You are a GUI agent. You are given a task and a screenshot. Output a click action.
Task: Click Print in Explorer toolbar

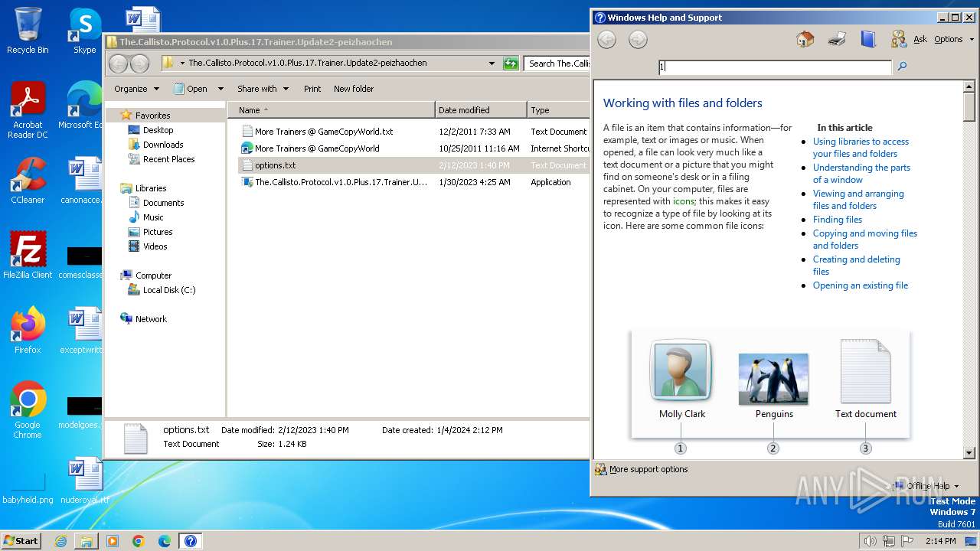coord(312,89)
